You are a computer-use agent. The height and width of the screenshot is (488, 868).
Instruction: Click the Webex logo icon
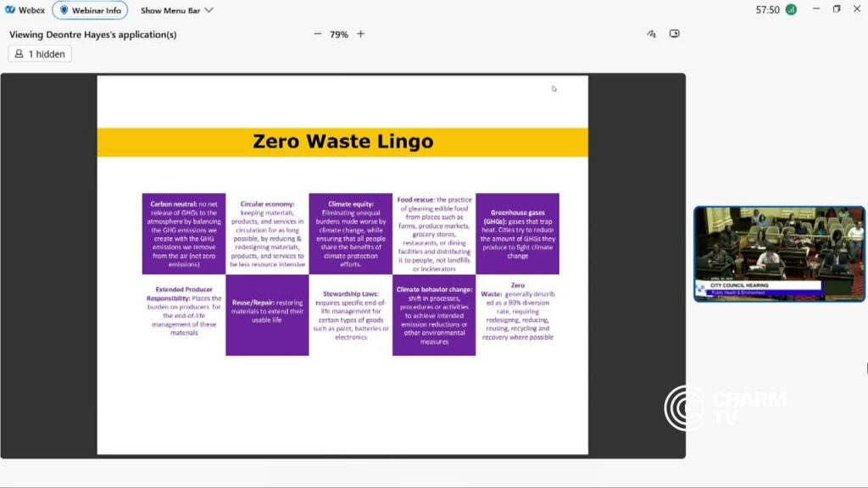10,10
